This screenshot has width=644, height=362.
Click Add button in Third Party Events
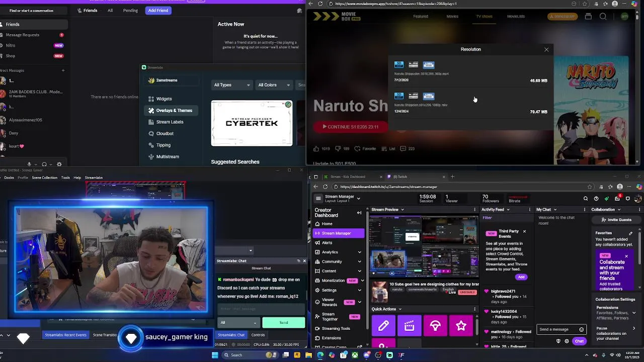[521, 278]
